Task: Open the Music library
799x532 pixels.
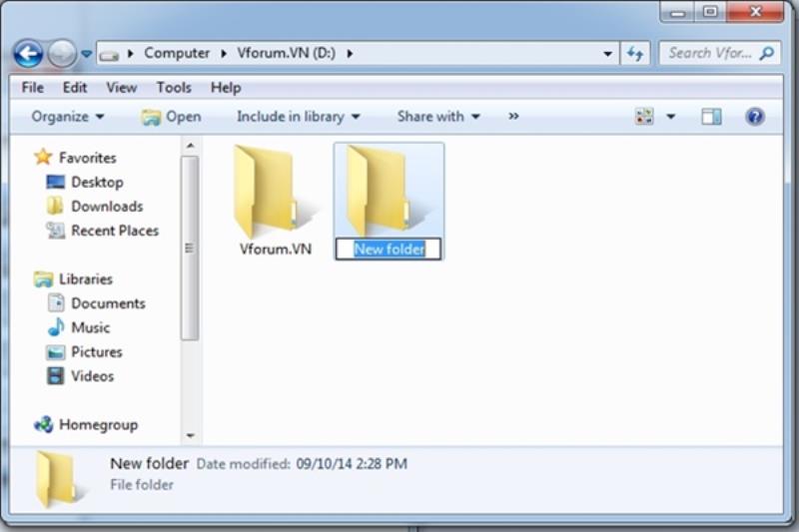Action: point(90,327)
